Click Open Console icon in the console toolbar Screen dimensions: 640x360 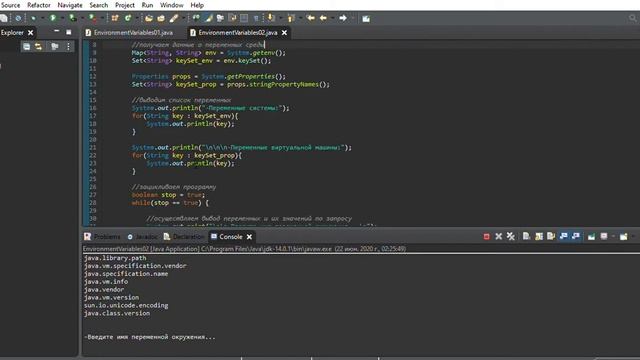click(x=623, y=237)
